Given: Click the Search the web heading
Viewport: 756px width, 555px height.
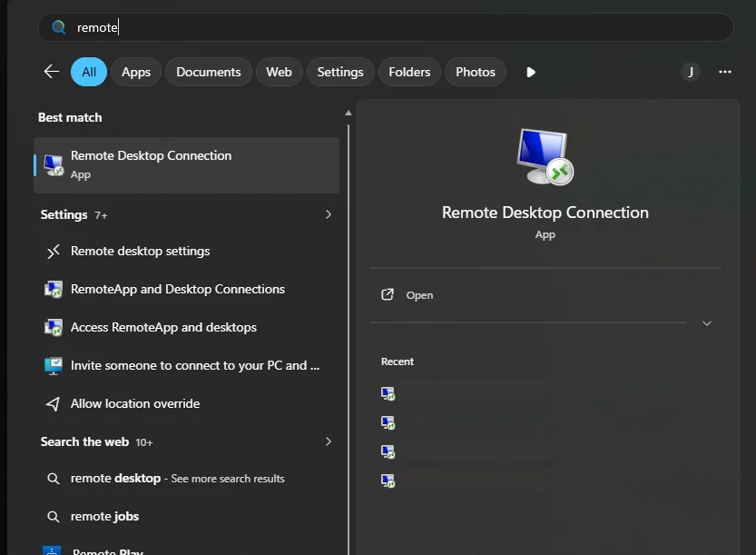Looking at the screenshot, I should 84,442.
